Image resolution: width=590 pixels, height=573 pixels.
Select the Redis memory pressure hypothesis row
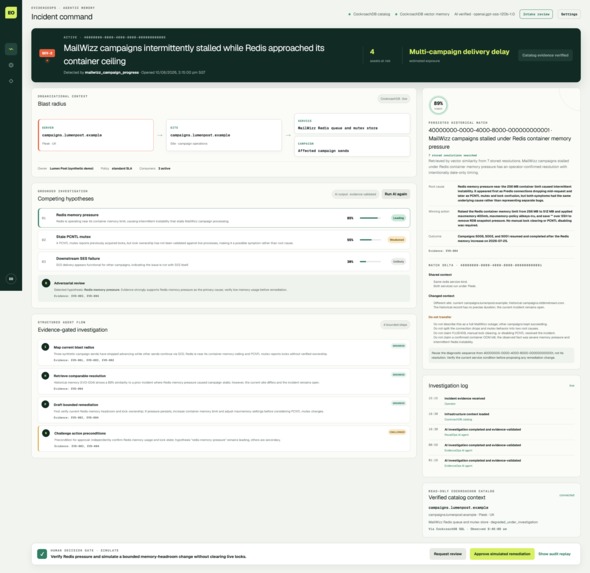[224, 218]
